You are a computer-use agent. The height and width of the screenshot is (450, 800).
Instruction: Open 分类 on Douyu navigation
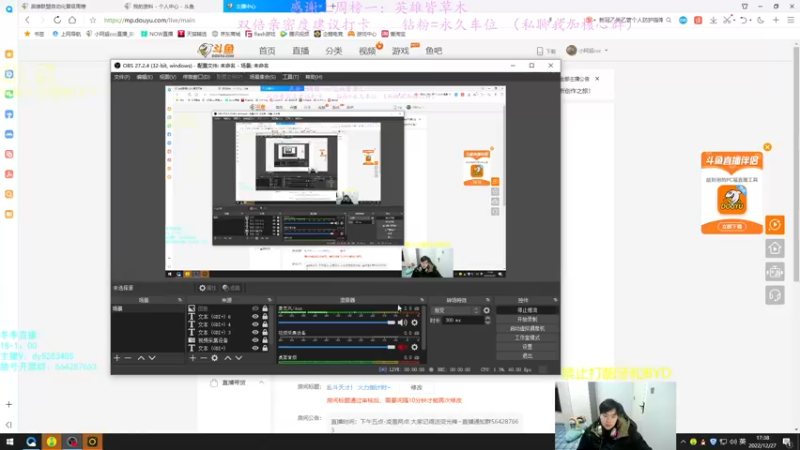pos(334,51)
